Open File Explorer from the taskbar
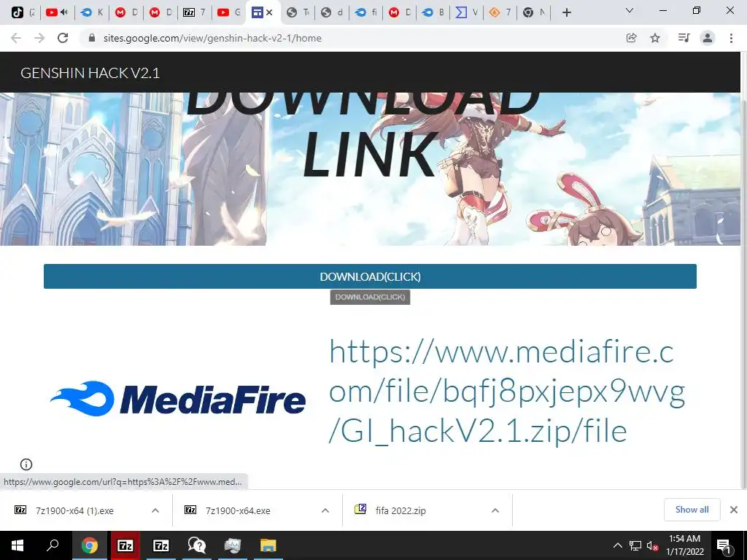Viewport: 747px width, 560px height. pos(268,545)
